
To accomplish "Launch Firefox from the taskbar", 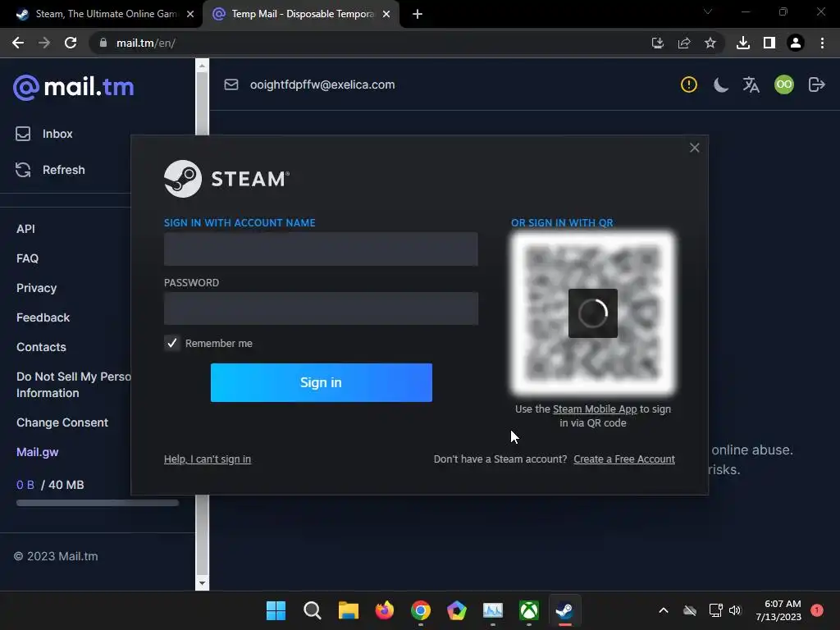I will [x=385, y=610].
